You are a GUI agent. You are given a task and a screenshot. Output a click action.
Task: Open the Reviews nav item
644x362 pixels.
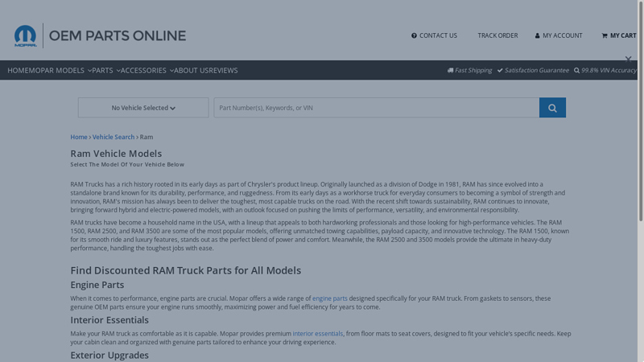[224, 70]
